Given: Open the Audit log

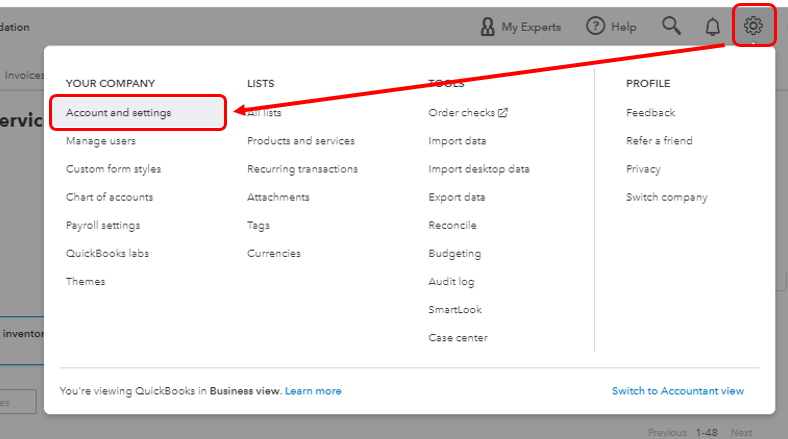Looking at the screenshot, I should pos(451,282).
